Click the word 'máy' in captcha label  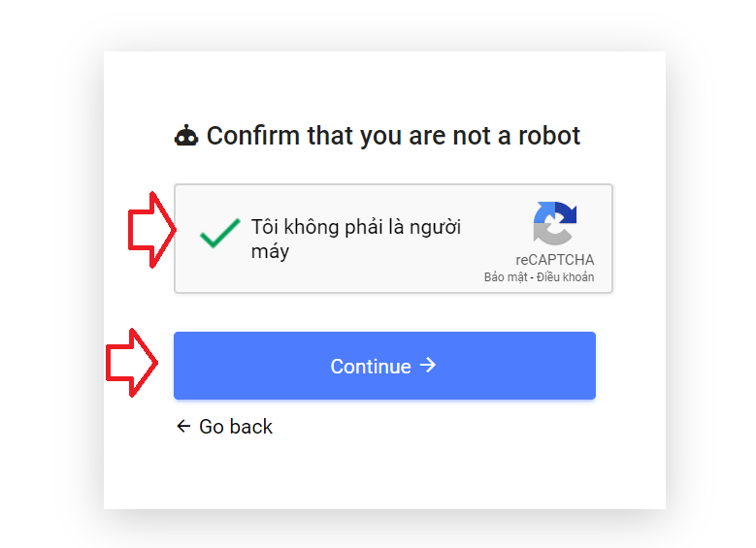click(x=271, y=251)
